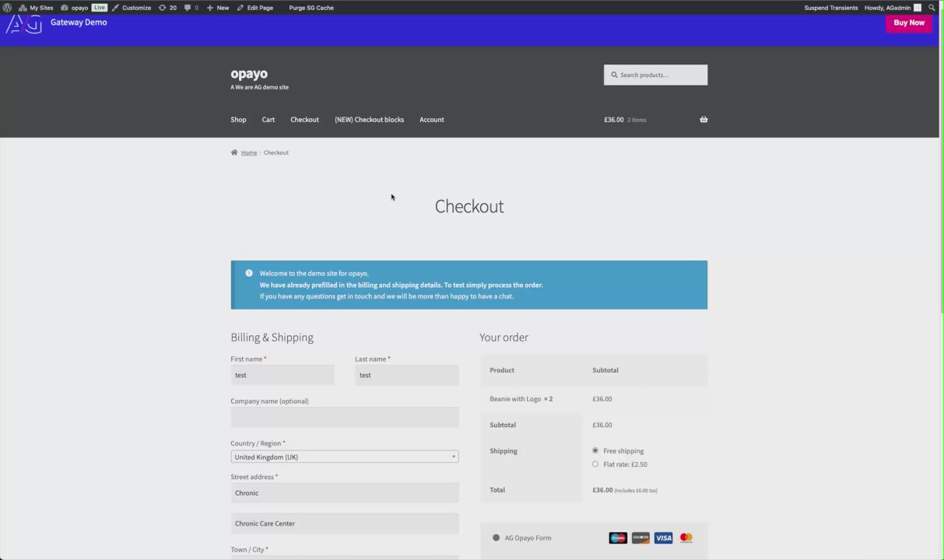Image resolution: width=944 pixels, height=560 pixels.
Task: Open My Sites in admin bar
Action: [x=36, y=7]
